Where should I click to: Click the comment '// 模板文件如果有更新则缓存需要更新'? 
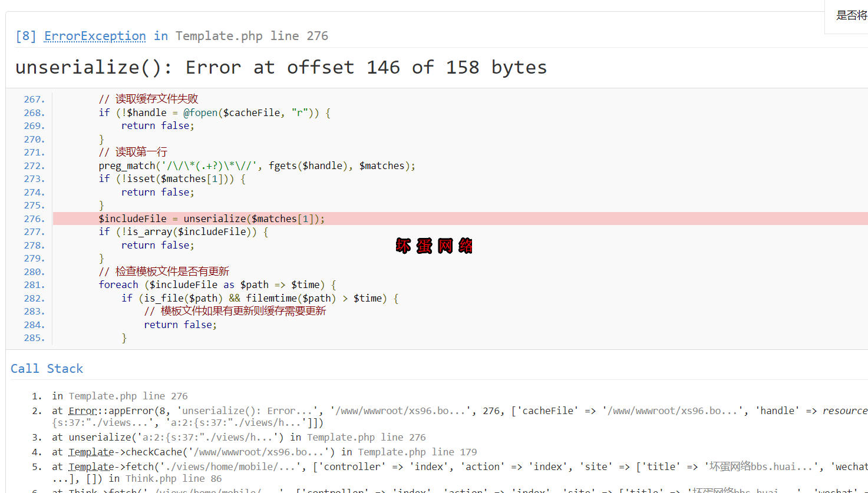click(x=235, y=311)
